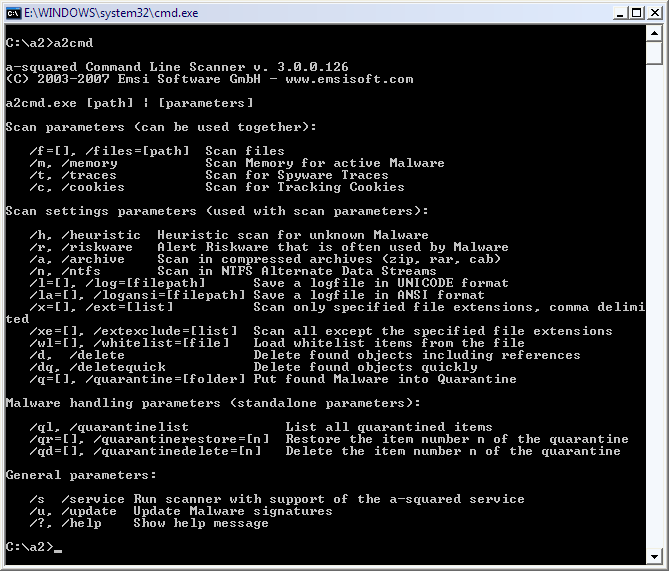Click the www.emsisoft.com text
Screen dimensions: 669x571
349,79
